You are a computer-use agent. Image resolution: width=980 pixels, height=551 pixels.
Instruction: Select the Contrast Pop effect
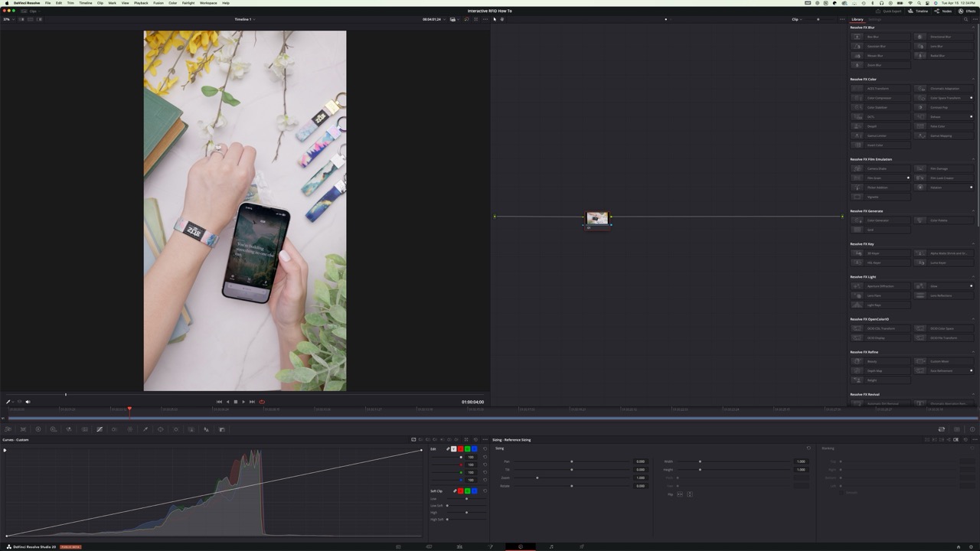point(945,107)
